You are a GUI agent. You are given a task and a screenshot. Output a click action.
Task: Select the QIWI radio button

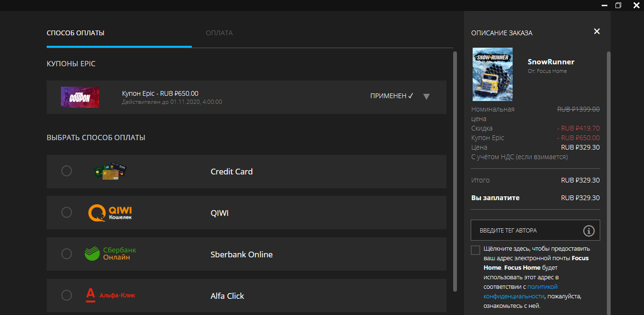[x=67, y=213]
